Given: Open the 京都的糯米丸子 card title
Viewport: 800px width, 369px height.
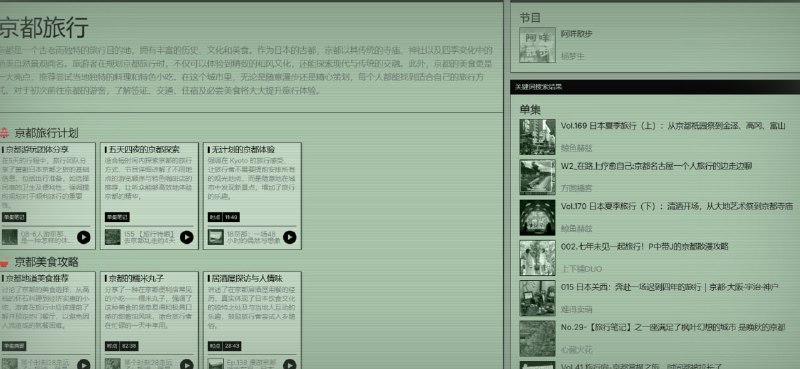Looking at the screenshot, I should click(x=136, y=278).
